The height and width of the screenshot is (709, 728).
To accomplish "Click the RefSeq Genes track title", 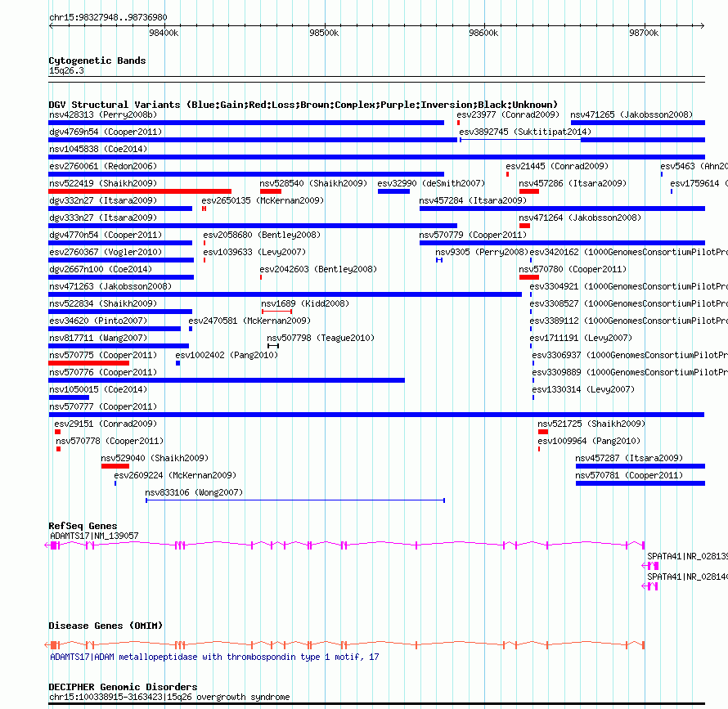I will pyautogui.click(x=83, y=526).
